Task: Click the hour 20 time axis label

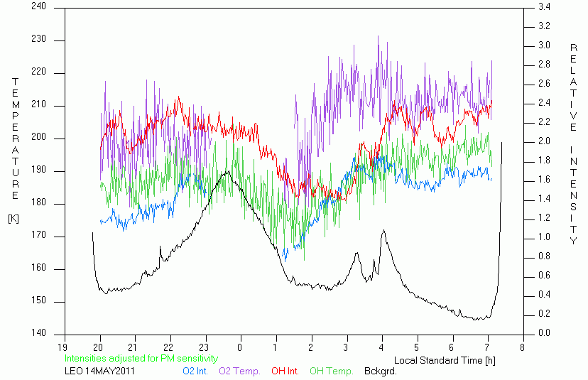Action: [98, 347]
